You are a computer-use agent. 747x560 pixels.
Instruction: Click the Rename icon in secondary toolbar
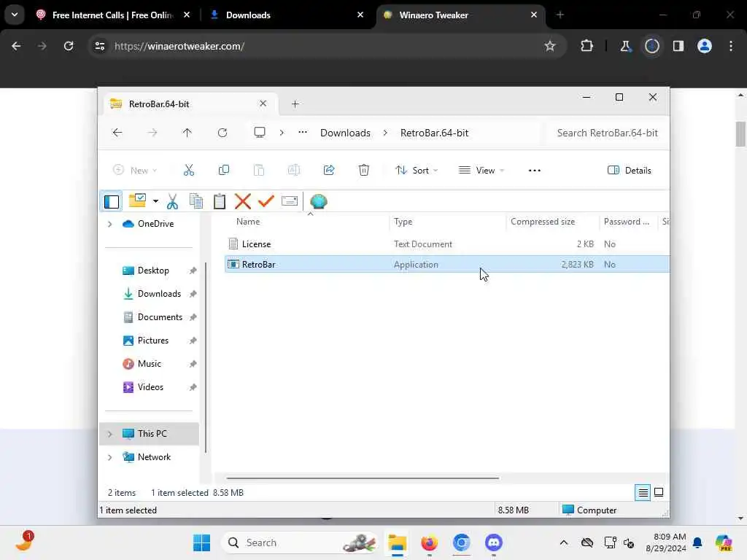289,201
